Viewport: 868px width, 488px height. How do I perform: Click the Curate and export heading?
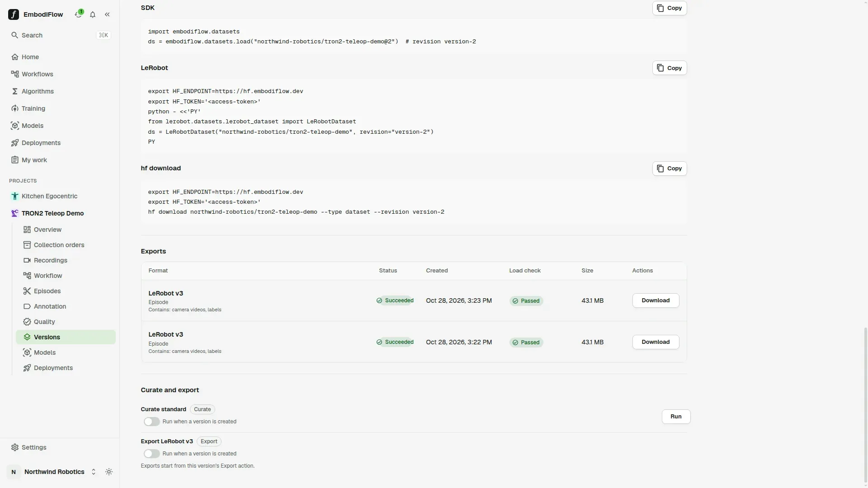coord(170,390)
